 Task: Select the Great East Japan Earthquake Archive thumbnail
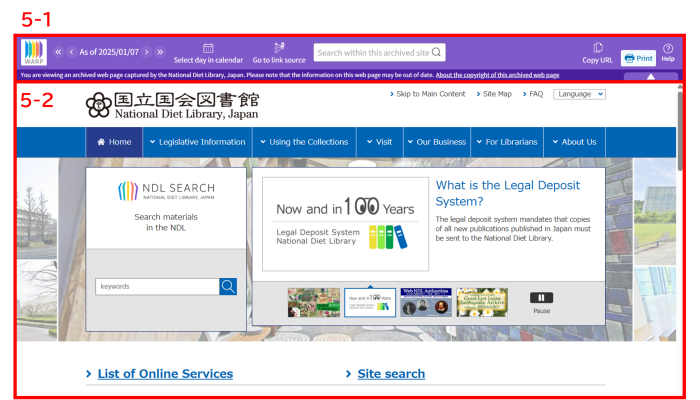[482, 303]
